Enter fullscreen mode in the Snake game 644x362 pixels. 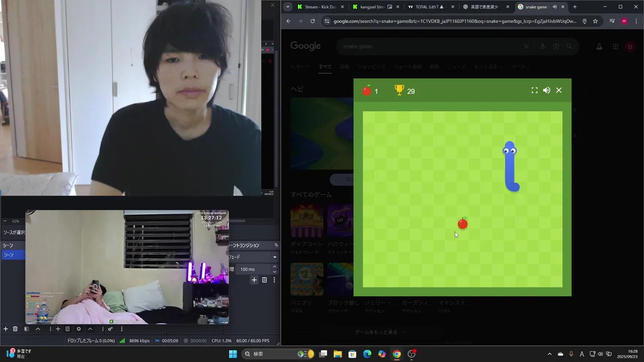(x=535, y=90)
